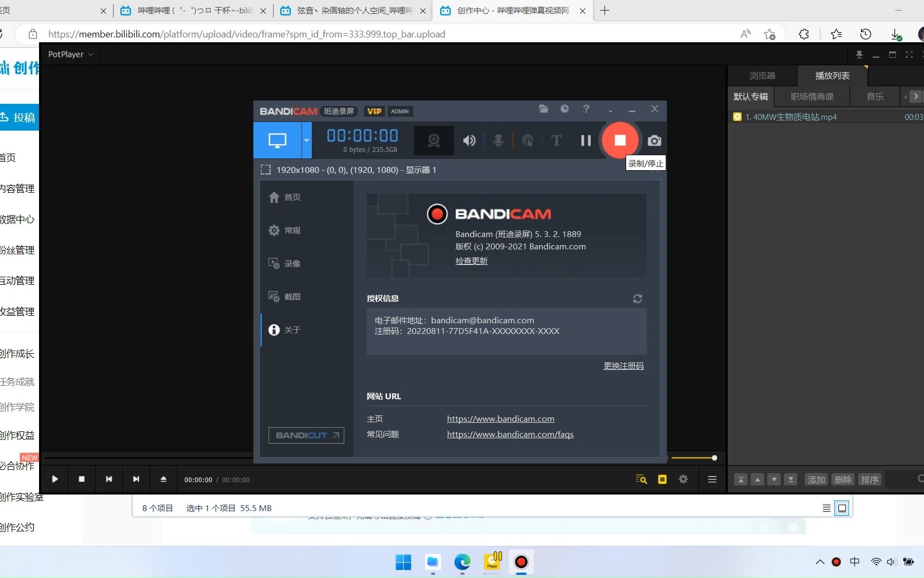Pause the Bandicam recording
Screen dimensions: 924x578
586,141
